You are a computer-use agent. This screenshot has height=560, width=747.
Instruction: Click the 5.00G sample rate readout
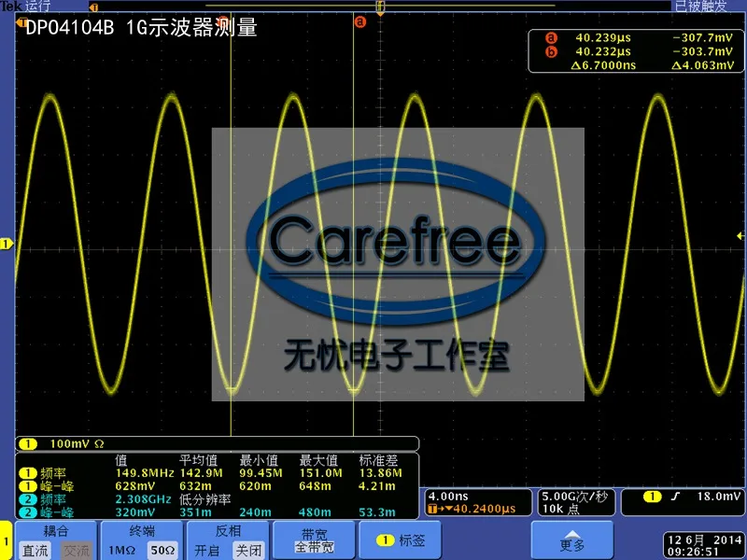pos(574,497)
